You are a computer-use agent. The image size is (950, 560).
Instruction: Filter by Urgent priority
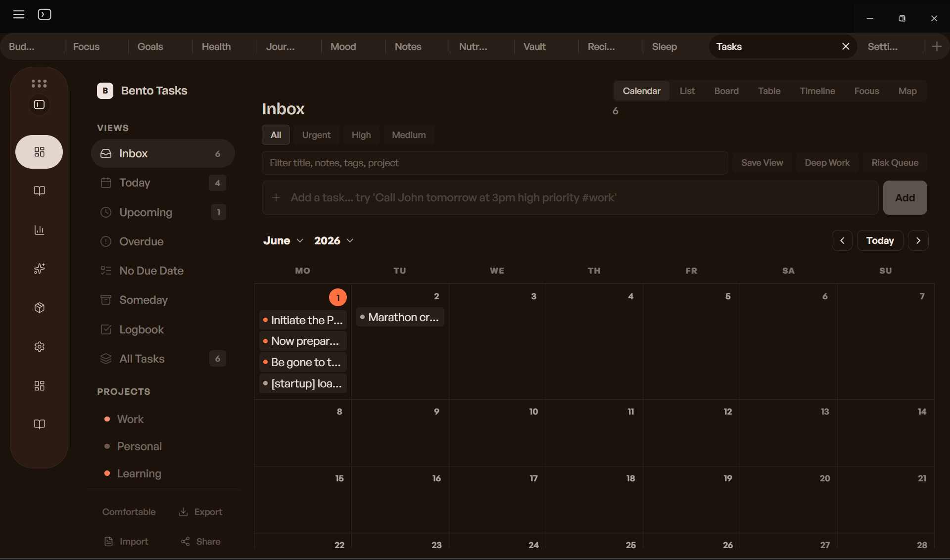(316, 135)
